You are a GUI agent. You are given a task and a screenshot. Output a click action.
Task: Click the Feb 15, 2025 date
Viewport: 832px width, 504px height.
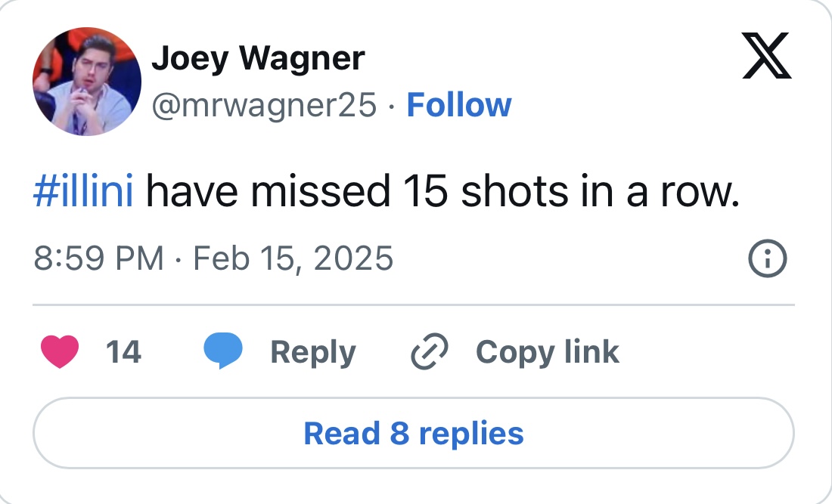(x=293, y=259)
